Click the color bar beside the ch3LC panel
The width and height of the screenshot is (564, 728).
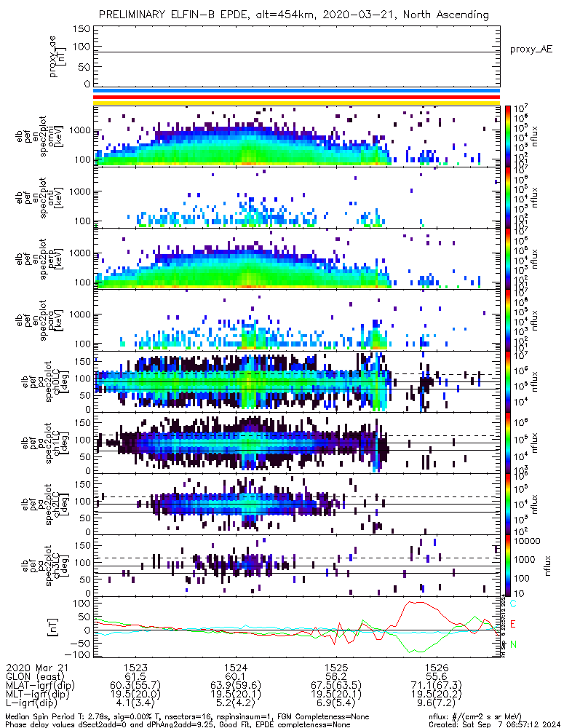point(508,566)
